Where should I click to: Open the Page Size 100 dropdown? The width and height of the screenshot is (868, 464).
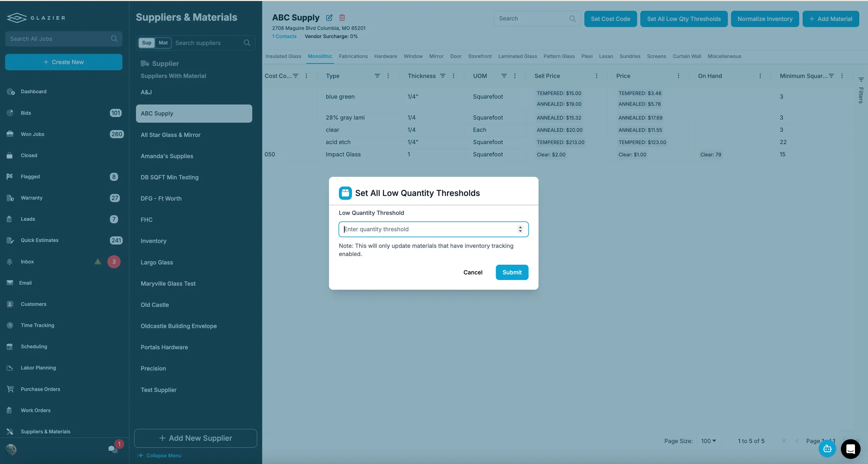click(x=709, y=441)
